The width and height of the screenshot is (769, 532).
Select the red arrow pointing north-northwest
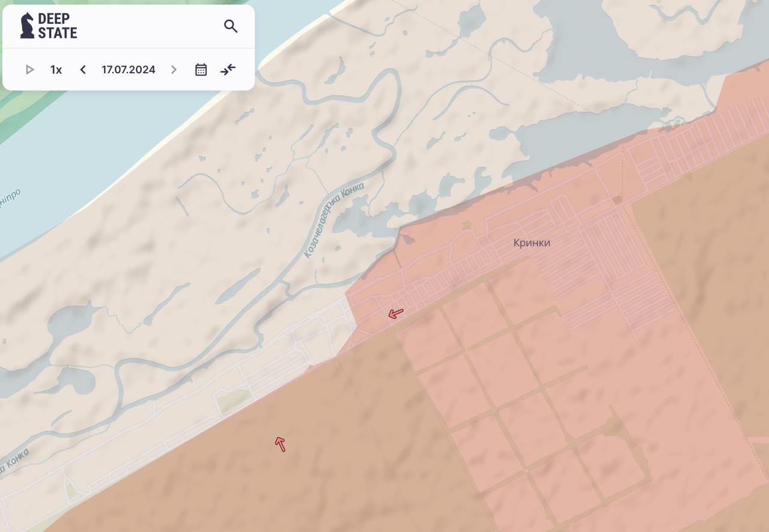tap(280, 444)
